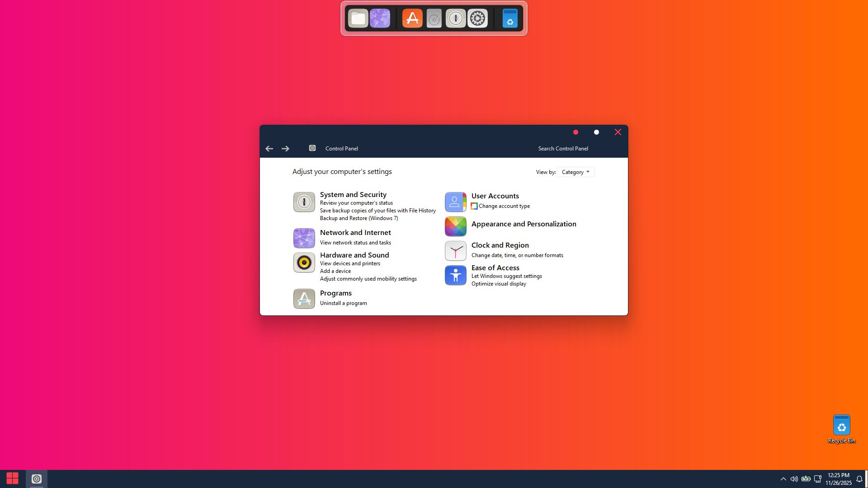Open the Windows Start button
868x488 pixels.
pos(12,479)
